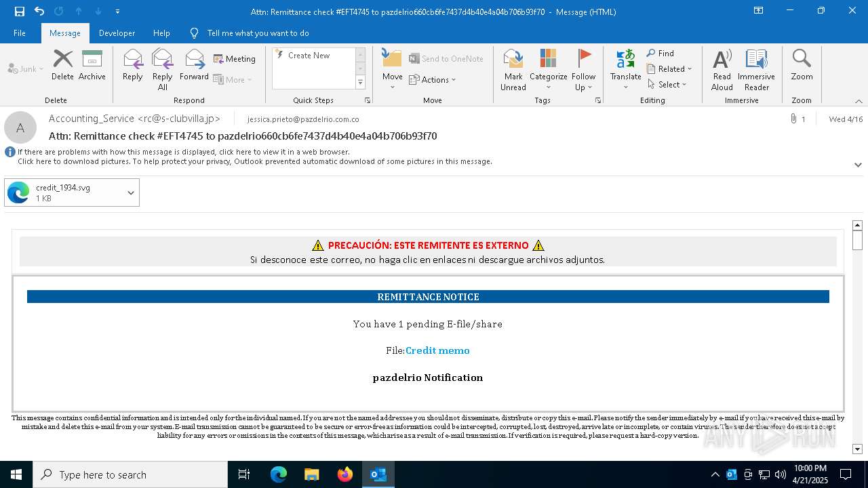Show hidden system tray icons
The width and height of the screenshot is (868, 488).
coord(715,474)
